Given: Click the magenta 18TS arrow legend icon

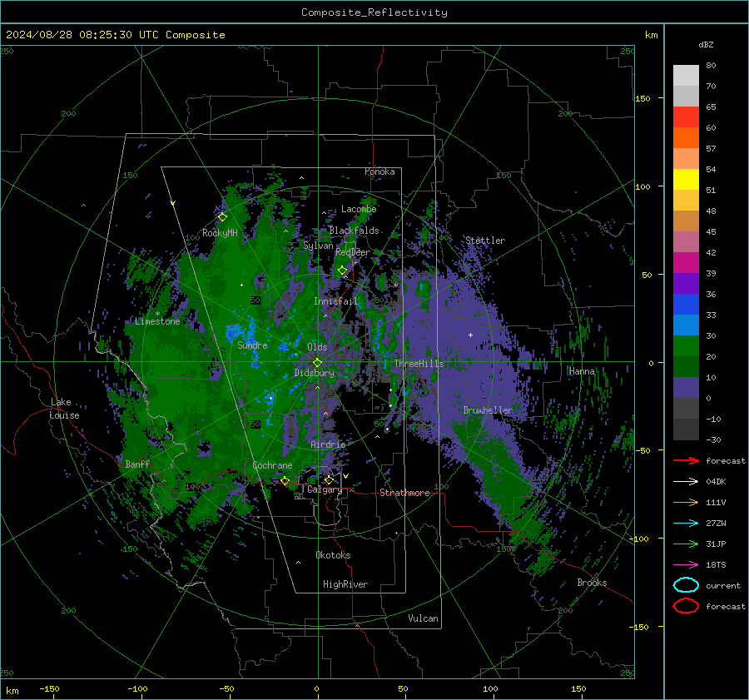Looking at the screenshot, I should click(x=686, y=564).
